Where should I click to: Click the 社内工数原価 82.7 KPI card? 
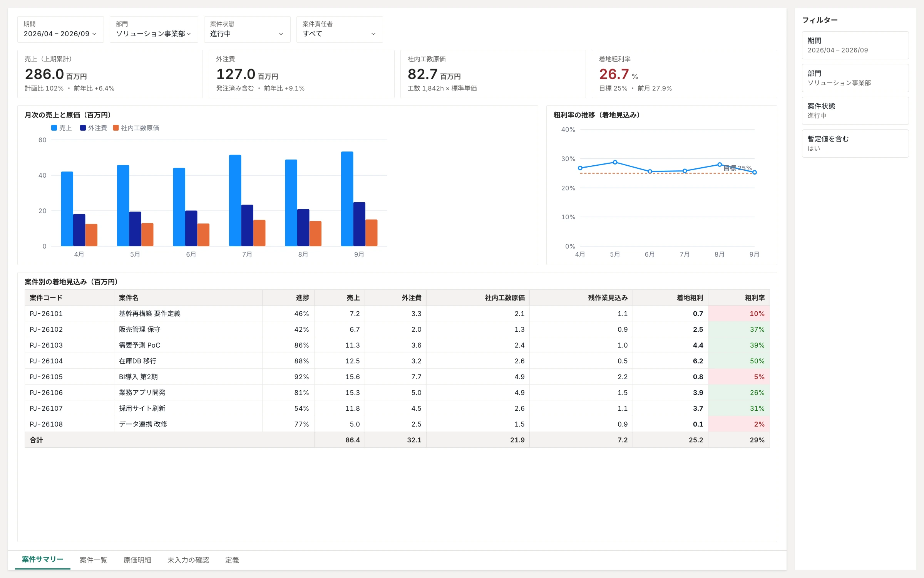[493, 74]
